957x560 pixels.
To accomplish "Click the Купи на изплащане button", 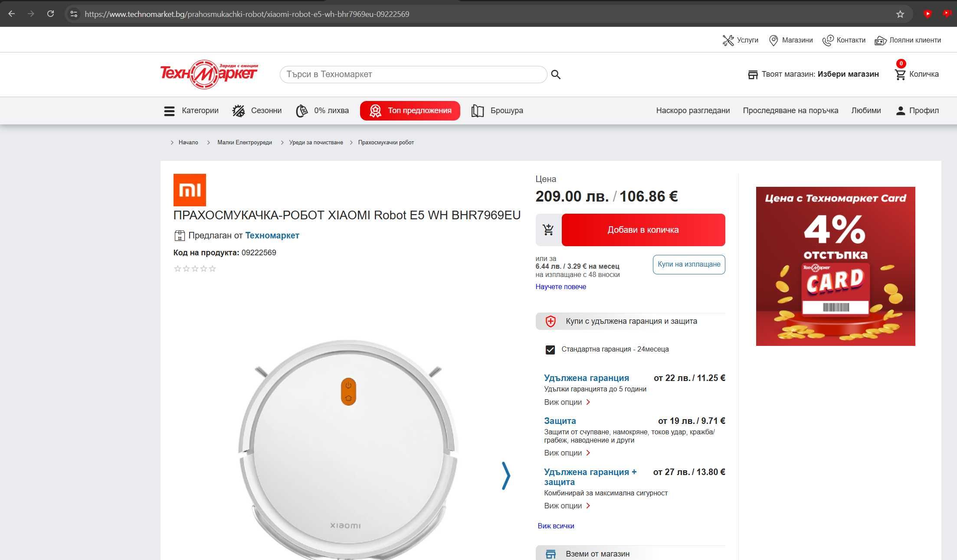I will (688, 264).
